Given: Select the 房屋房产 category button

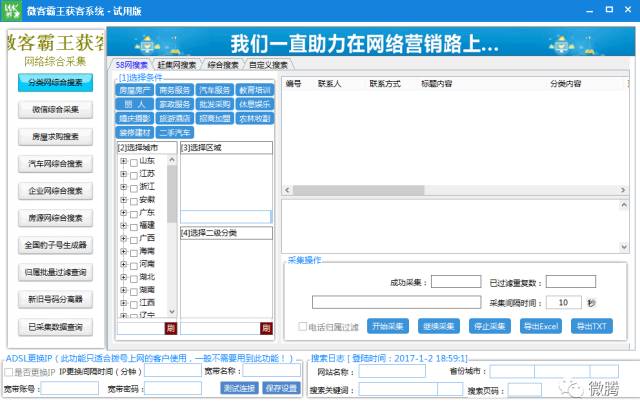Looking at the screenshot, I should (x=135, y=90).
